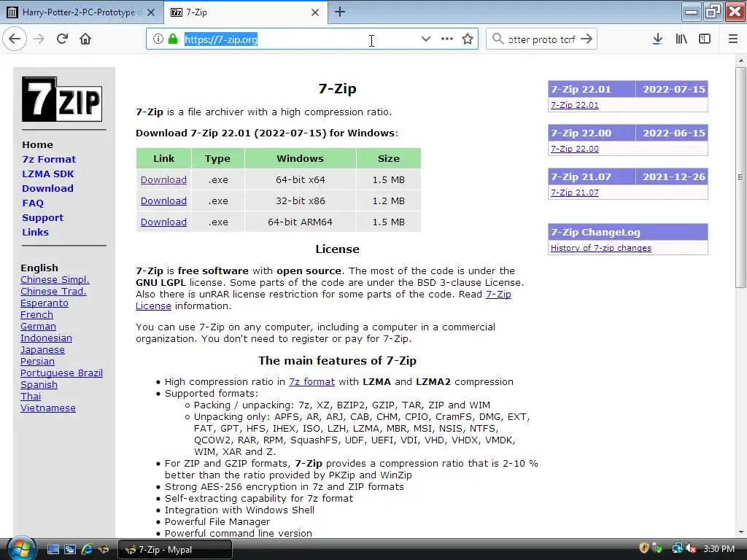Click the 7-Zip logo image

tap(62, 99)
